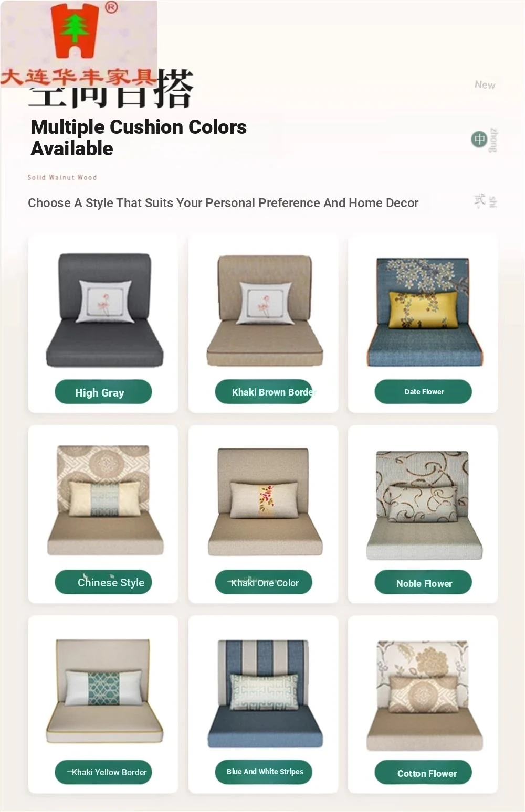The height and width of the screenshot is (812, 525).
Task: Select the Khaki Yellow Border button
Action: tap(103, 772)
